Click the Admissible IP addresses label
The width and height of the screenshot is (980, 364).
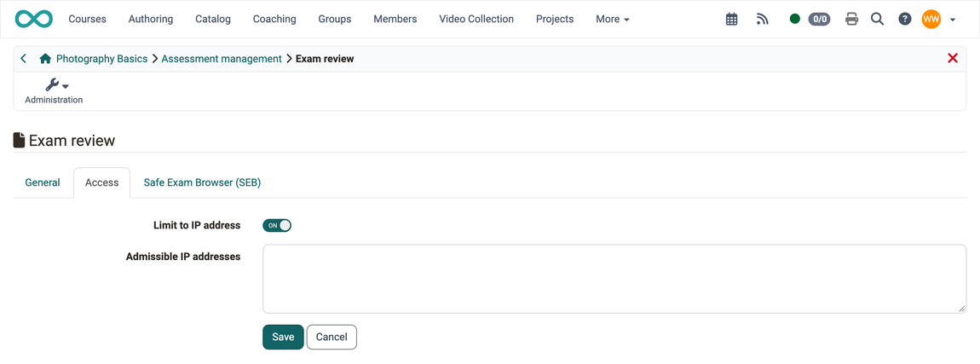[183, 257]
